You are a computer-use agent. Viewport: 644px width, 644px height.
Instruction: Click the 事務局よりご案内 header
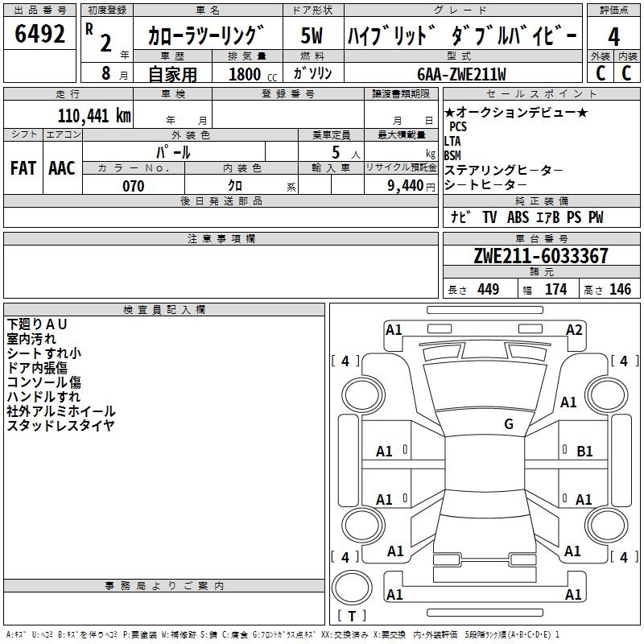(164, 586)
